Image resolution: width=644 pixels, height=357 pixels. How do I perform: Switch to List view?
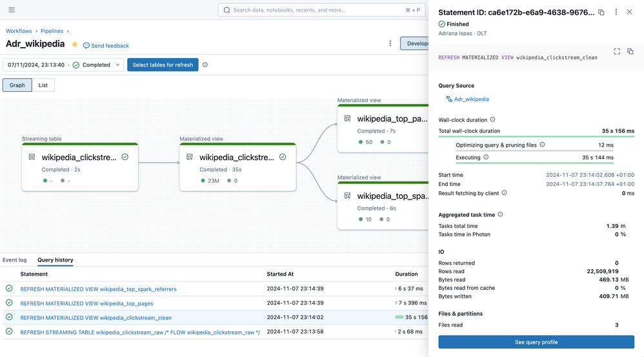point(43,85)
